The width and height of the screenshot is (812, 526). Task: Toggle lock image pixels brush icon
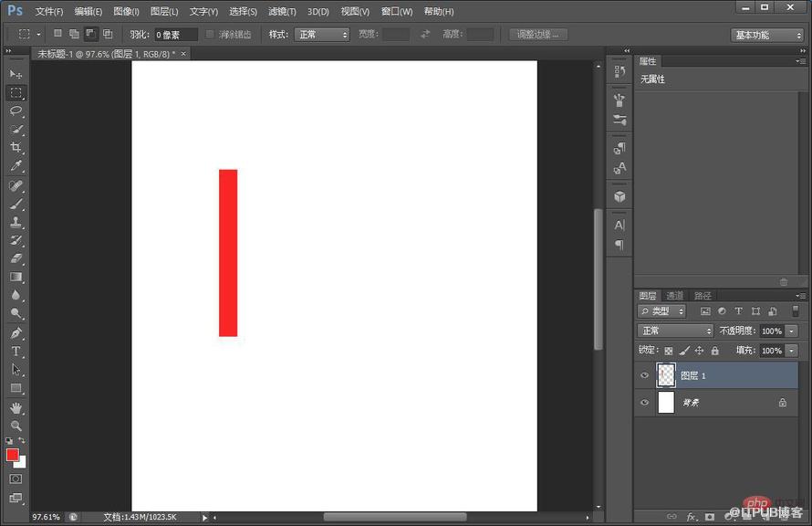(684, 351)
